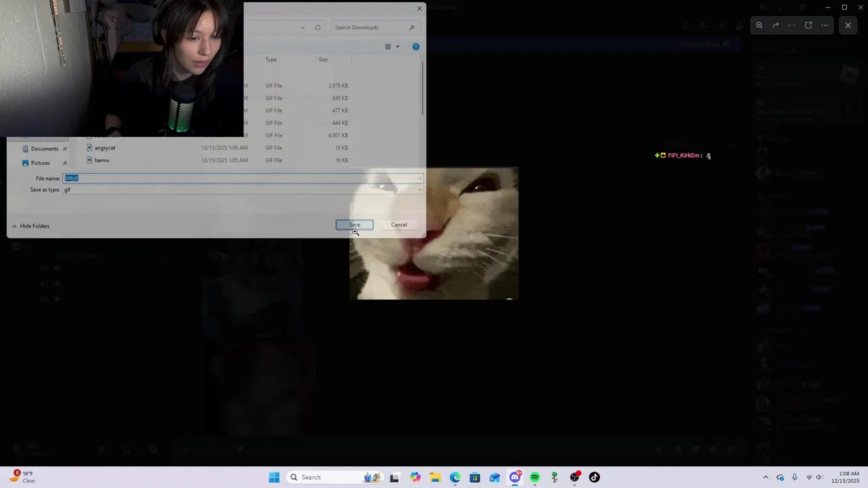This screenshot has height=488, width=868.
Task: Select Pictures in the navigation pane
Action: coord(40,163)
